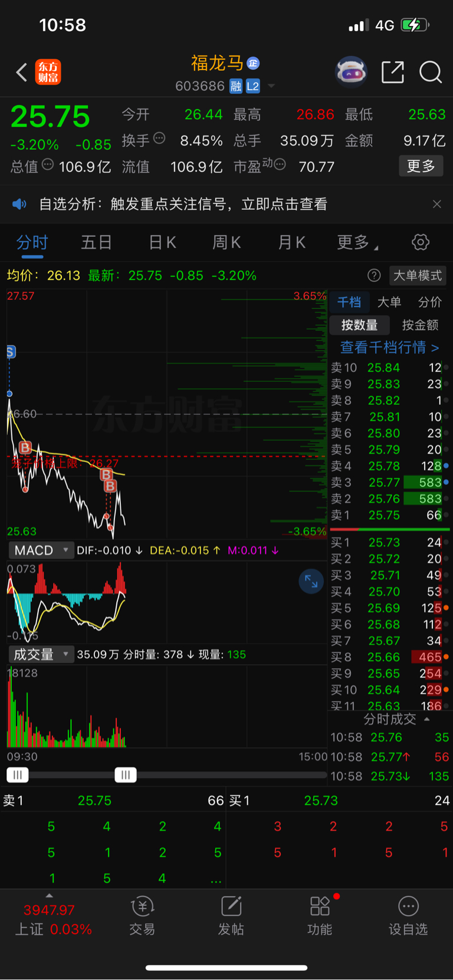Open the 自选分析 signal notice
Image resolution: width=453 pixels, height=980 pixels.
coord(183,204)
